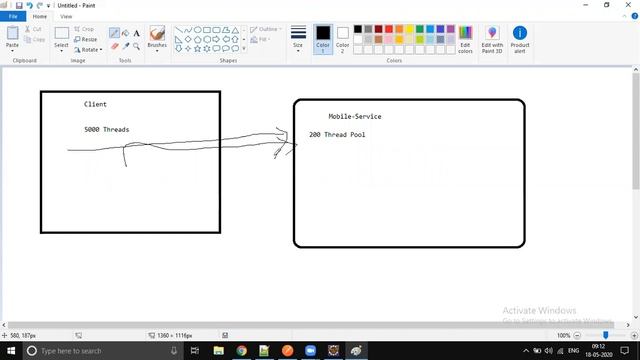The image size is (640, 360).
Task: Select the Oval shape
Action: click(x=198, y=30)
